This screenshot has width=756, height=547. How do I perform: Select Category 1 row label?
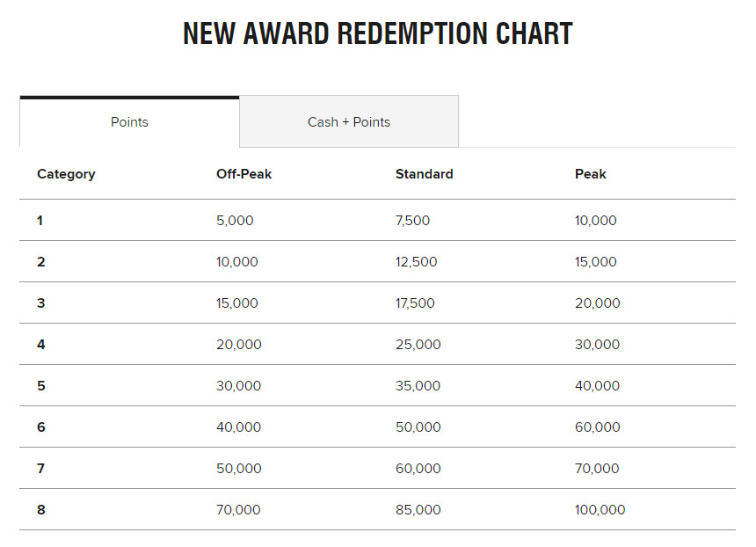tap(40, 221)
